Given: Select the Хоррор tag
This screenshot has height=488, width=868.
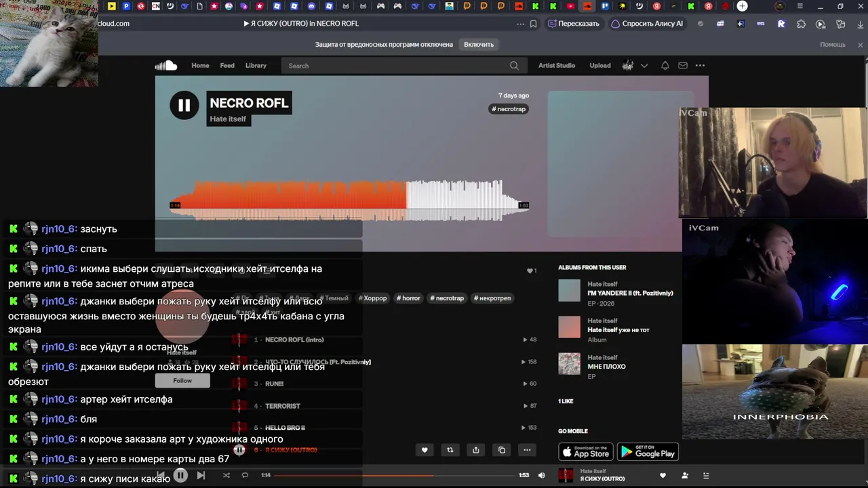Looking at the screenshot, I should tap(372, 298).
